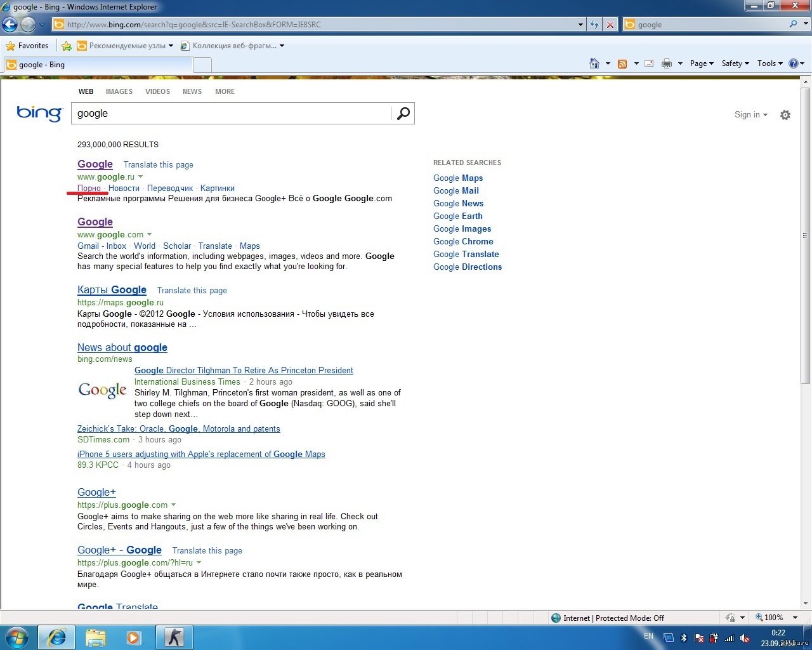Click the RSS feeds icon
Screen dimensions: 812x650
622,63
